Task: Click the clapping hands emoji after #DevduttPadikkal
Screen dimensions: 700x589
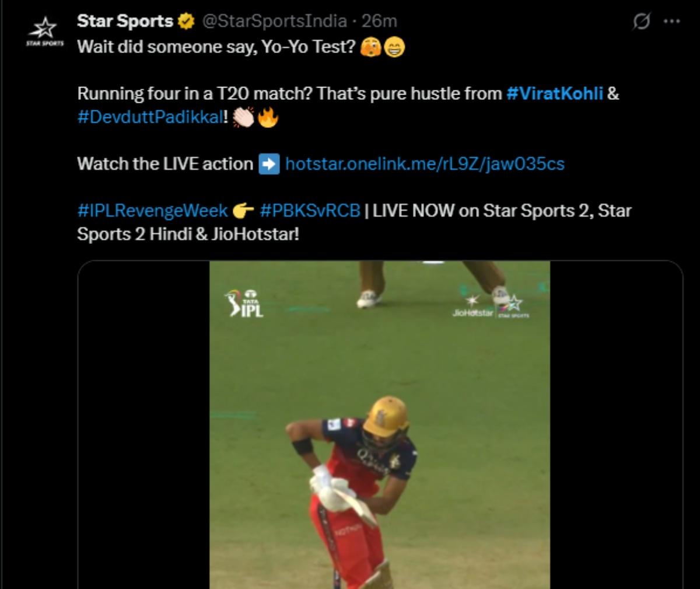Action: click(x=244, y=117)
